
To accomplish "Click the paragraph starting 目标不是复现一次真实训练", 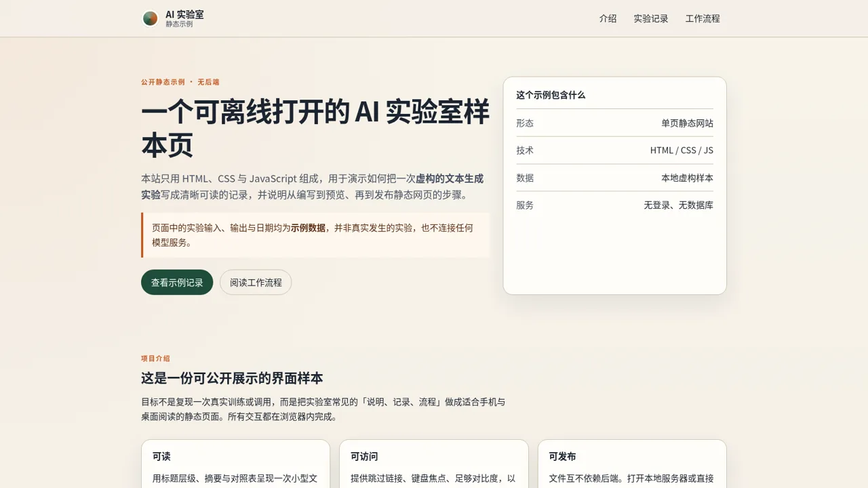I will [x=323, y=409].
